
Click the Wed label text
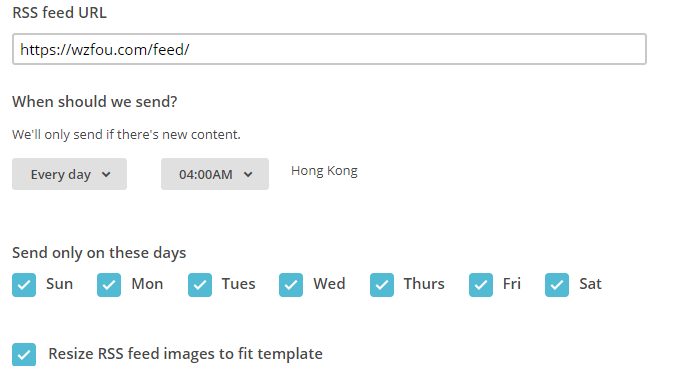point(329,284)
